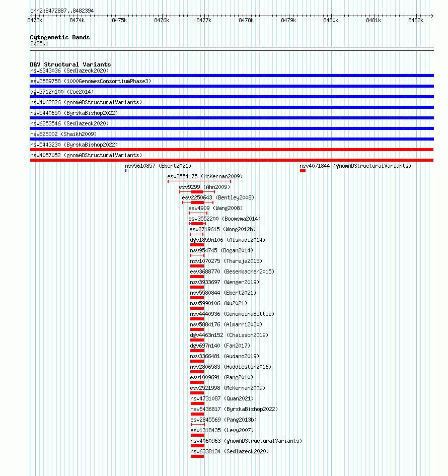Click the blue bar under nsv6343036
Screen dimensions: 448x476
click(232, 76)
